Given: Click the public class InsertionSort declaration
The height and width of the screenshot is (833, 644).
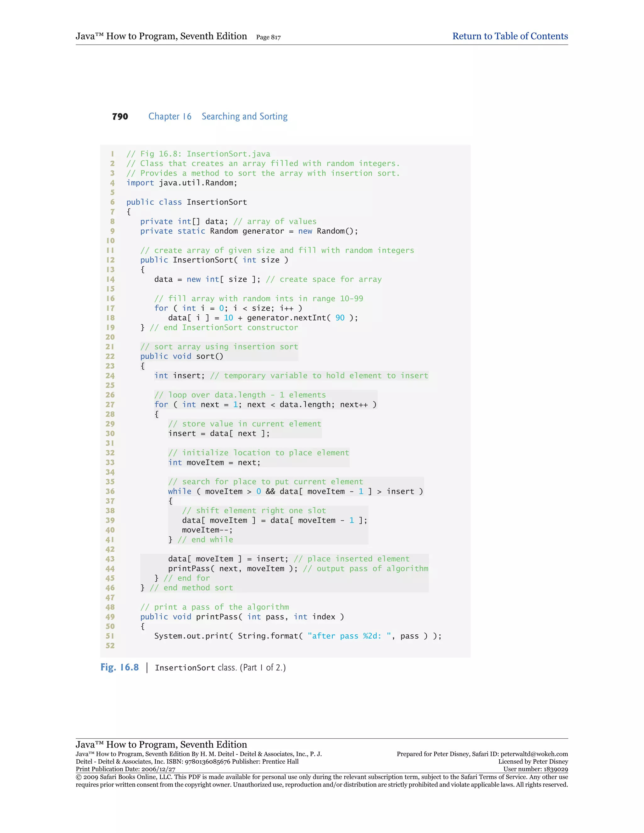Looking at the screenshot, I should click(186, 202).
